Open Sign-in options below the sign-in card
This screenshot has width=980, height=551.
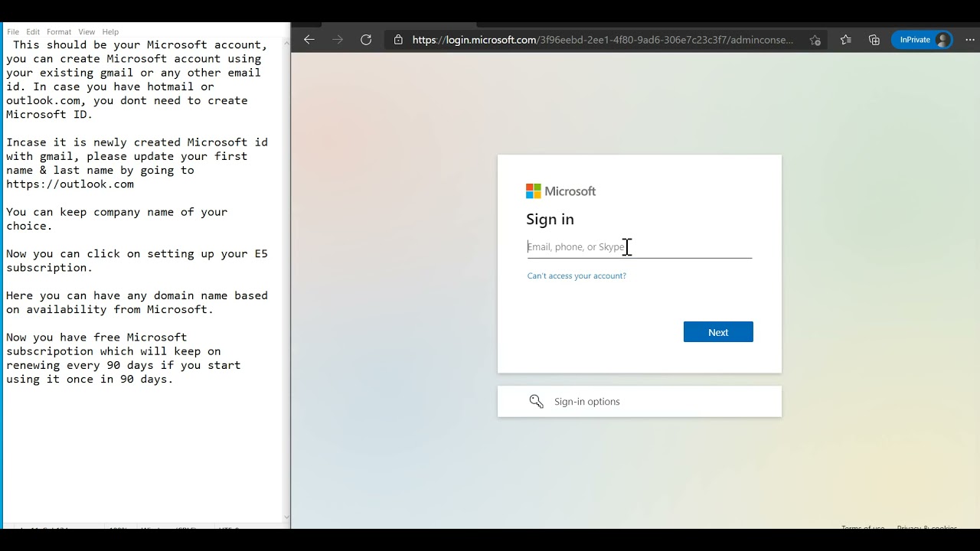(639, 402)
